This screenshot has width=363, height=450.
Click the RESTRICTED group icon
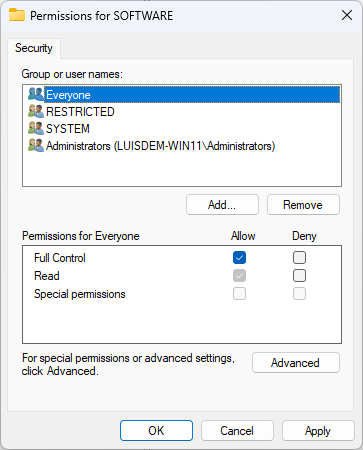(36, 111)
